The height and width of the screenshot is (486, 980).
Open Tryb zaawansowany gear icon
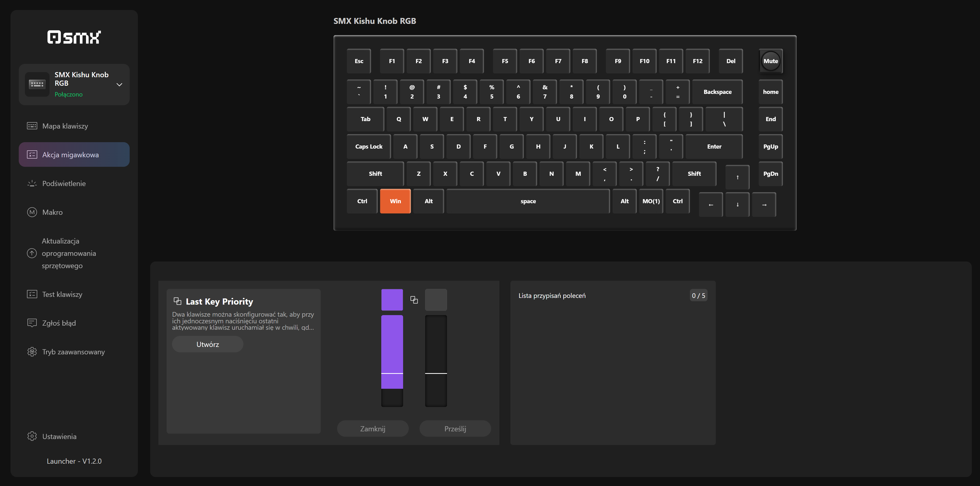[x=32, y=352]
